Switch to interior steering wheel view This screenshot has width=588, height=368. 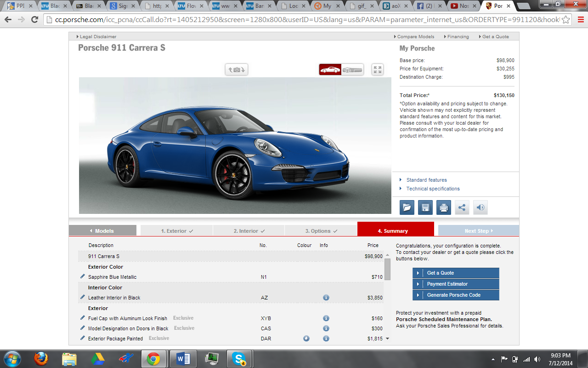[352, 69]
